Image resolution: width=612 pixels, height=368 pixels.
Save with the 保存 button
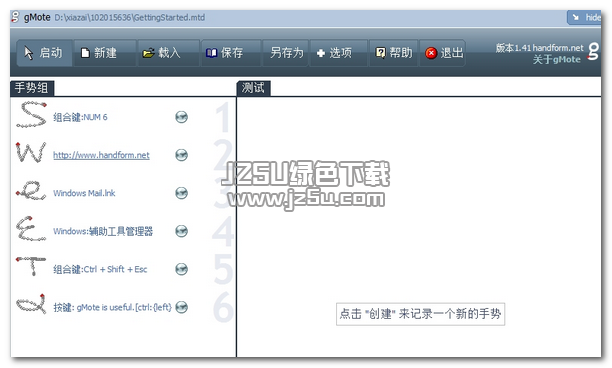pyautogui.click(x=231, y=53)
